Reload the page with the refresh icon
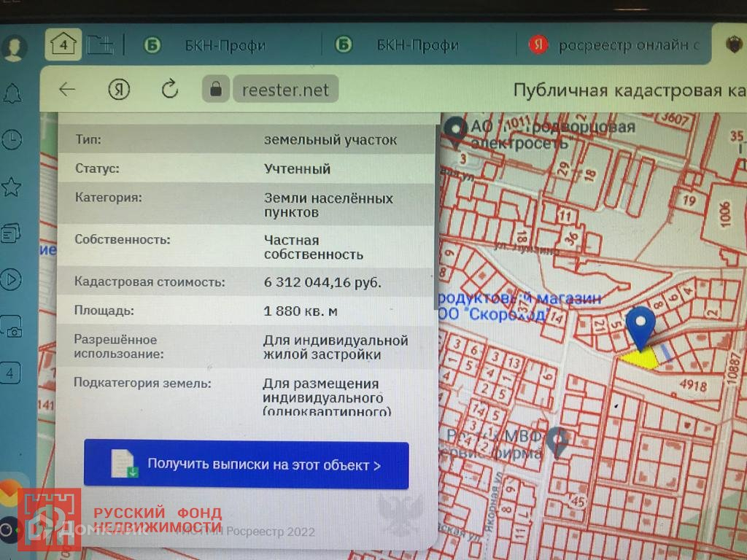Viewport: 747px width, 560px height. 169,89
